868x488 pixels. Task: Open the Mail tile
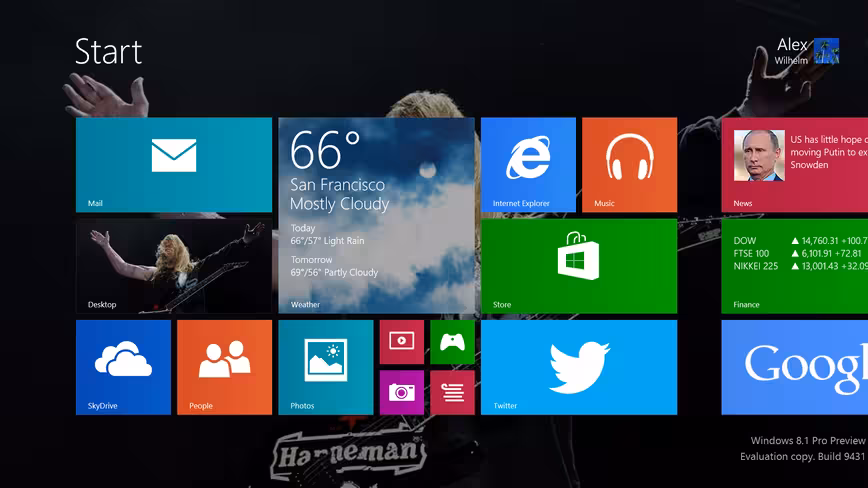(174, 164)
